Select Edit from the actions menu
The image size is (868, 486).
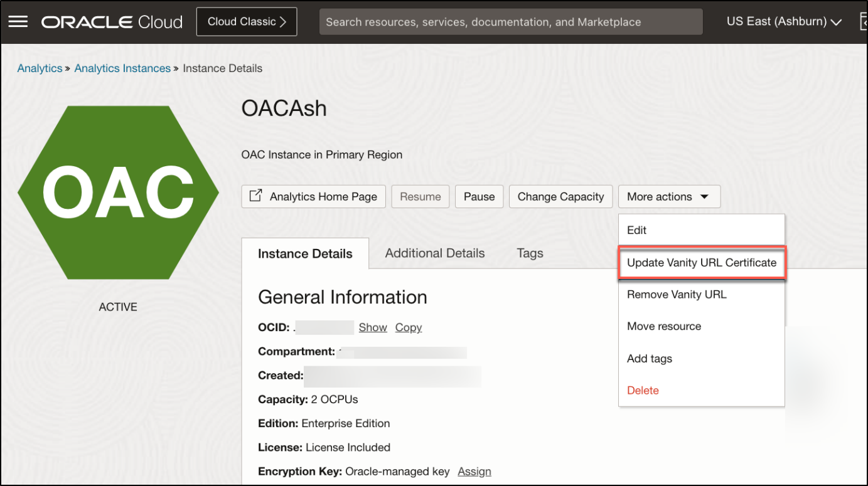[x=636, y=230]
